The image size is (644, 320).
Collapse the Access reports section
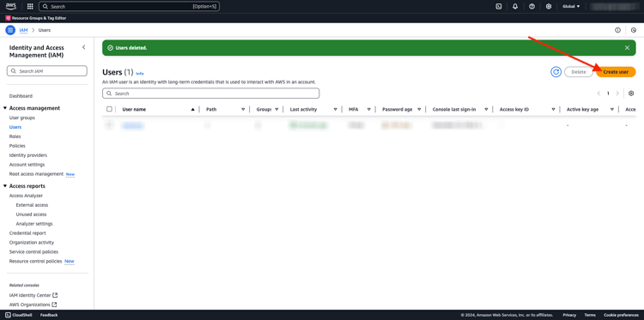pyautogui.click(x=5, y=186)
